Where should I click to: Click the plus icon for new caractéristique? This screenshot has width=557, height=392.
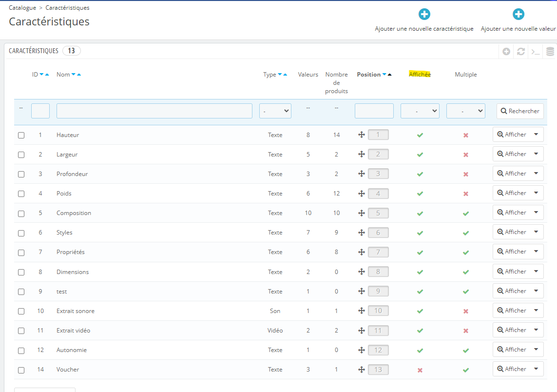(424, 14)
